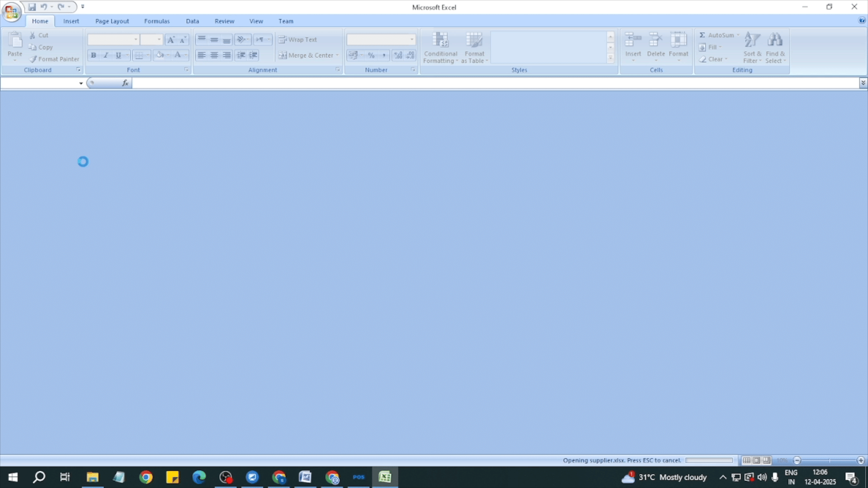The width and height of the screenshot is (868, 488).
Task: Toggle Italic formatting
Action: (106, 55)
